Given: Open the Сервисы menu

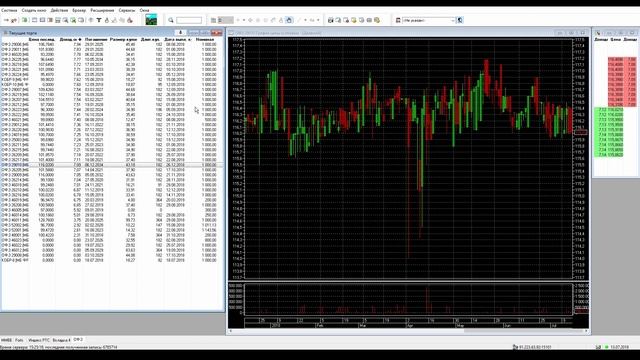Looking at the screenshot, I should click(x=127, y=10).
